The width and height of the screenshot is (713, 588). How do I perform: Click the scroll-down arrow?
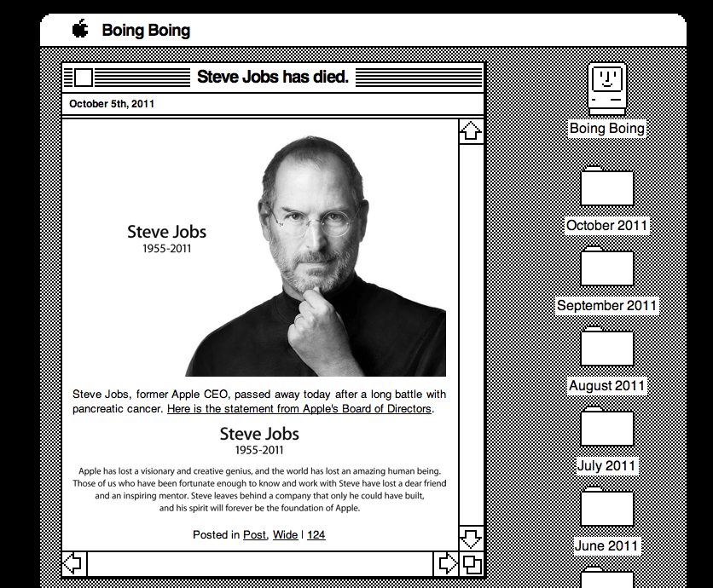pos(472,538)
